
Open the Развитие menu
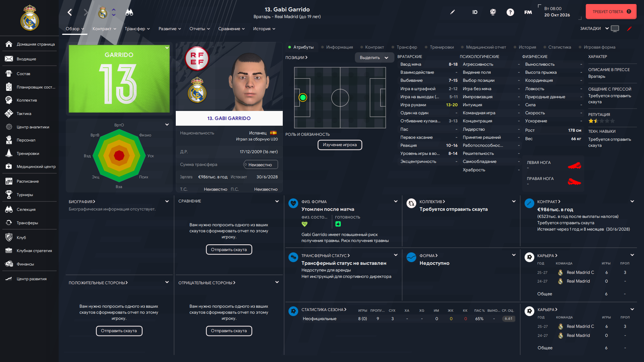170,29
